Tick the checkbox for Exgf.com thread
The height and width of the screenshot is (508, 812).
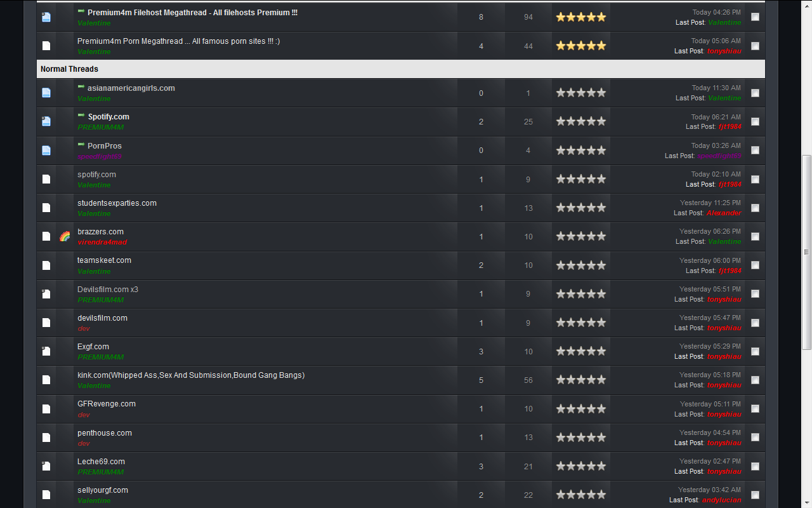click(x=755, y=351)
